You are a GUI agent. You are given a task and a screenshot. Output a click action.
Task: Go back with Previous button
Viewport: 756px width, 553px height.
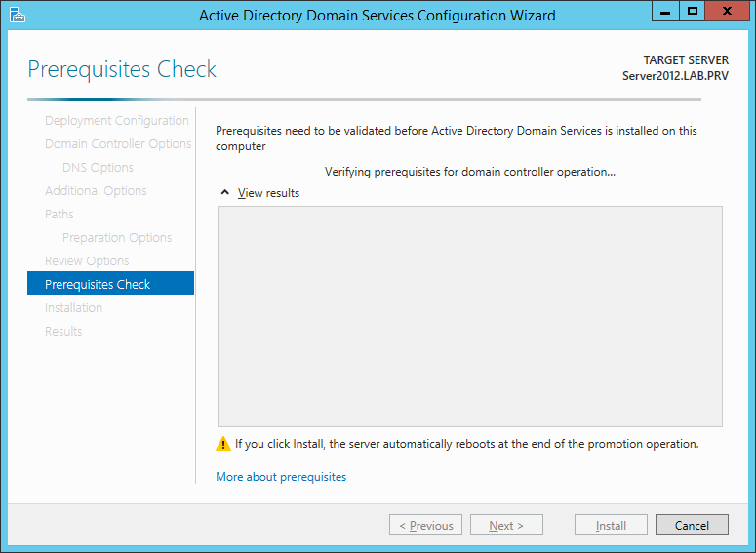pyautogui.click(x=425, y=525)
